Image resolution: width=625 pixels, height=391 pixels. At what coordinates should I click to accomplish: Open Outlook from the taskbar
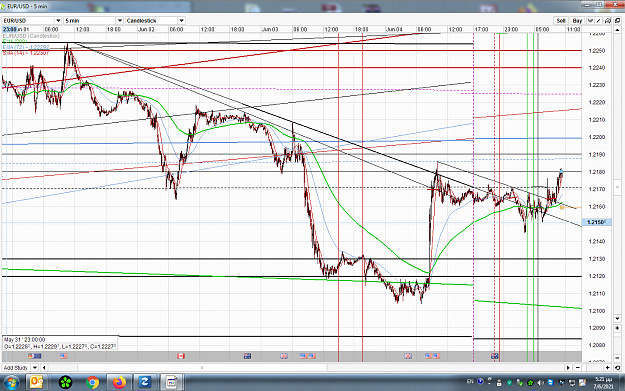(x=37, y=383)
